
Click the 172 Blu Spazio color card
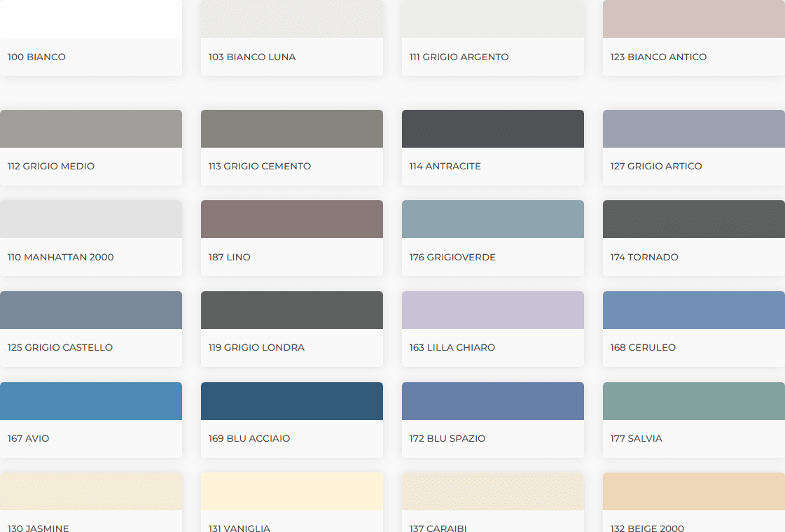[492, 420]
